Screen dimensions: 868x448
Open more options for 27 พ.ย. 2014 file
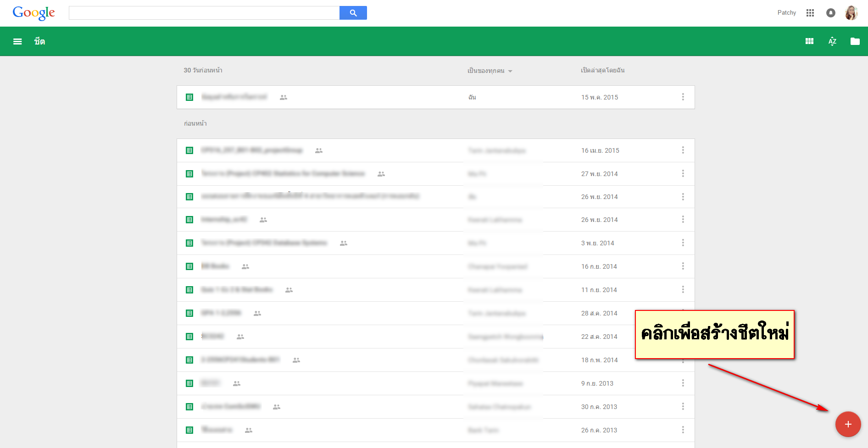[x=683, y=173]
